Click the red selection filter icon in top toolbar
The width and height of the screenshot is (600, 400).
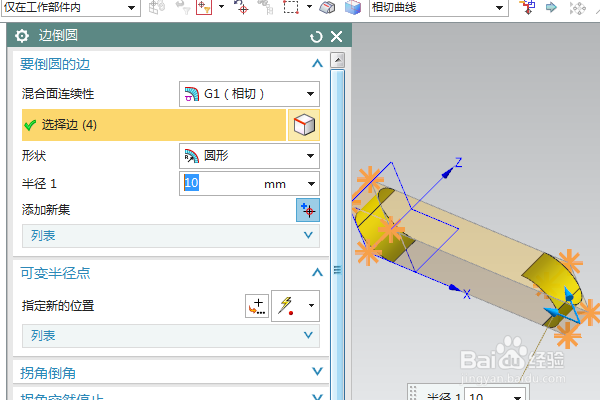(204, 7)
